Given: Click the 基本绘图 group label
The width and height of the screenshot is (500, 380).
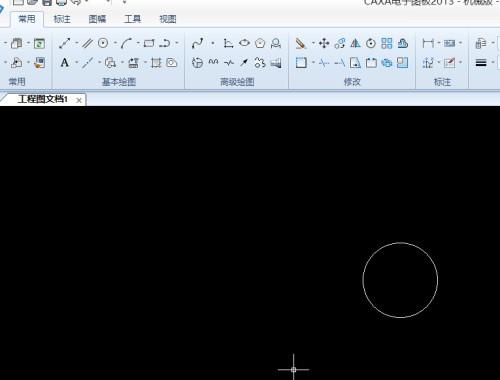Looking at the screenshot, I should tap(119, 82).
